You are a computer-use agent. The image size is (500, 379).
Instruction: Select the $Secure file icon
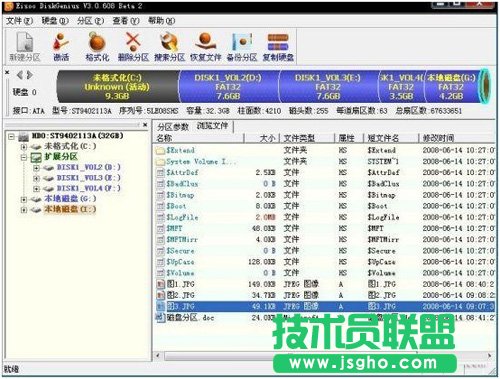161,251
